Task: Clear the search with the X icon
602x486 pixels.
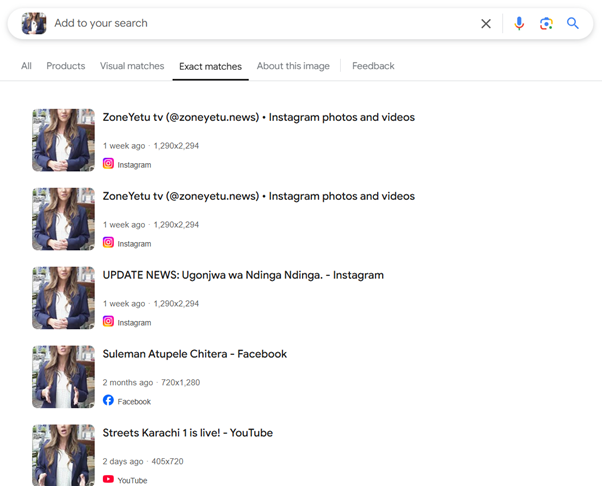Action: click(x=486, y=23)
